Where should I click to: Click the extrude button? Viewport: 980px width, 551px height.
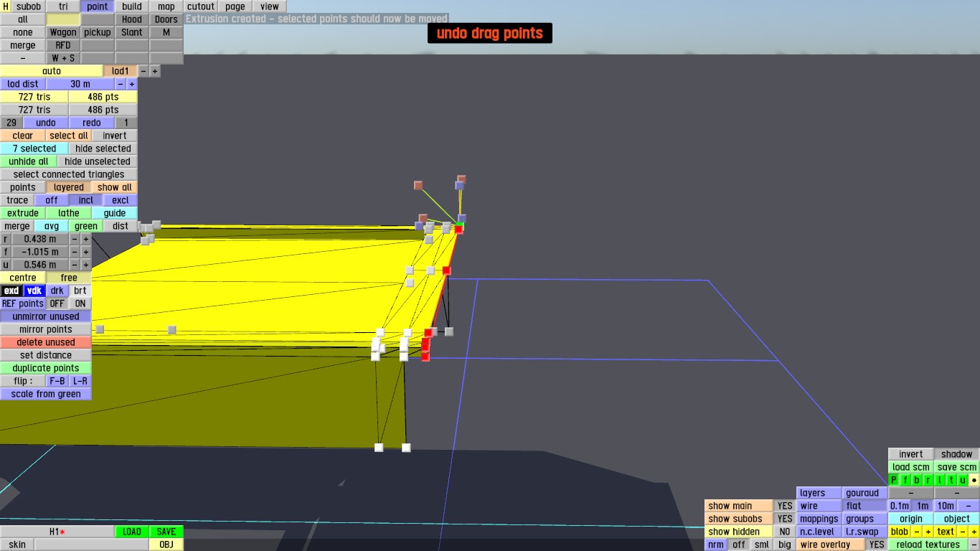coord(23,213)
